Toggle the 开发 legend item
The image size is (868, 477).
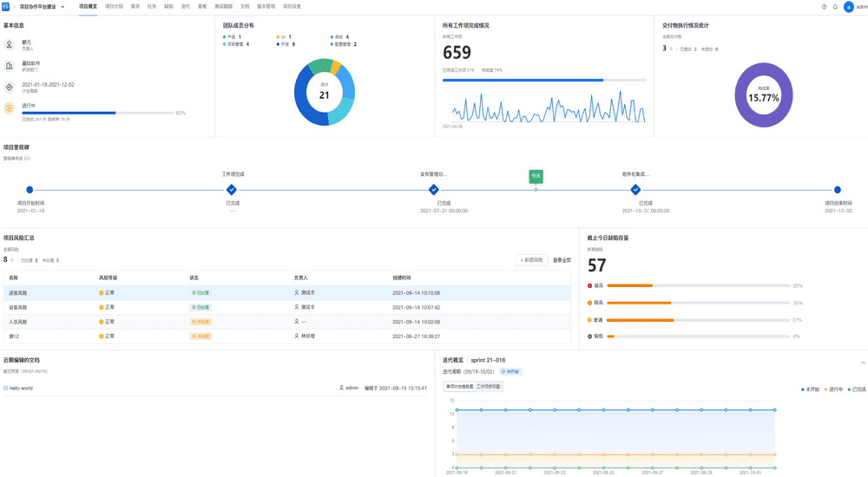[286, 44]
